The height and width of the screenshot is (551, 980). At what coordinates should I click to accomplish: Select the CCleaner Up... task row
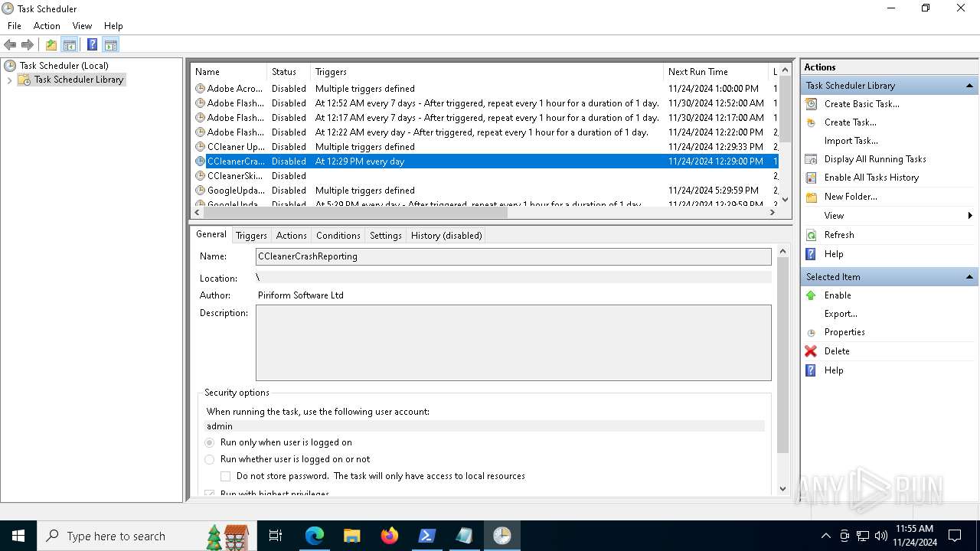pos(485,147)
